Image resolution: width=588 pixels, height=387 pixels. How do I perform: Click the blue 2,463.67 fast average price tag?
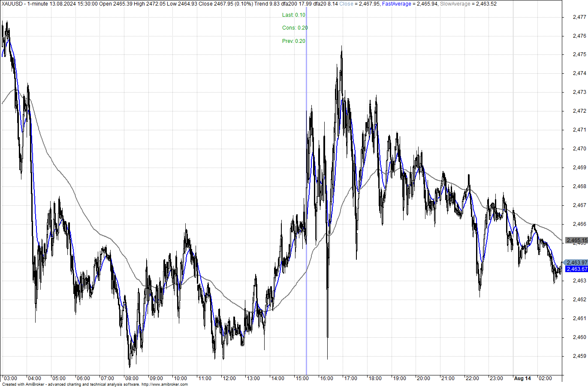577,269
